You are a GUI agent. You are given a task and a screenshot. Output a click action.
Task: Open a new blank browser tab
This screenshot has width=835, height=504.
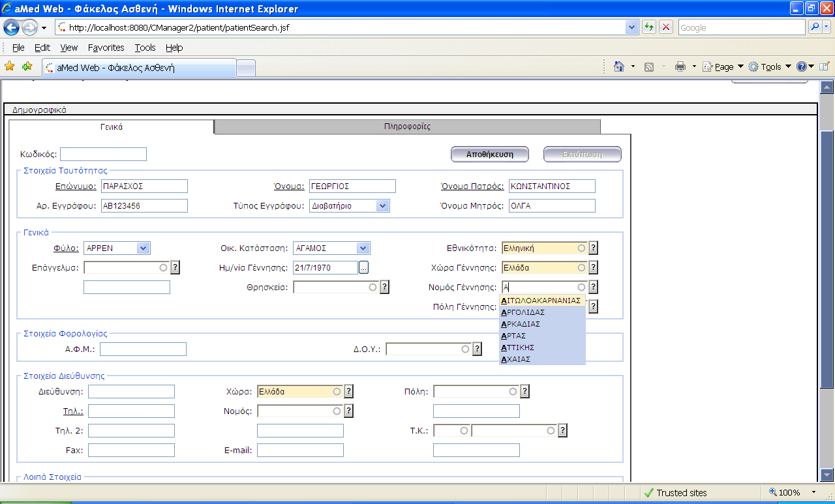(x=246, y=68)
